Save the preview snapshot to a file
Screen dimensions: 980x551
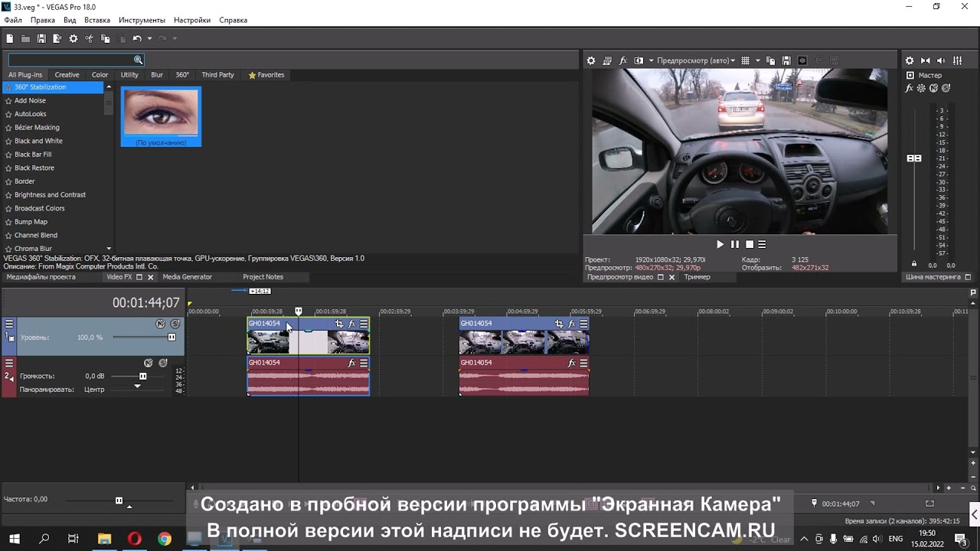coord(786,60)
